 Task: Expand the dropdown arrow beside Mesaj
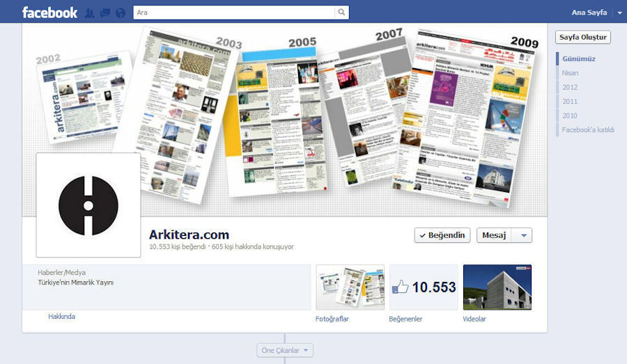(x=523, y=235)
